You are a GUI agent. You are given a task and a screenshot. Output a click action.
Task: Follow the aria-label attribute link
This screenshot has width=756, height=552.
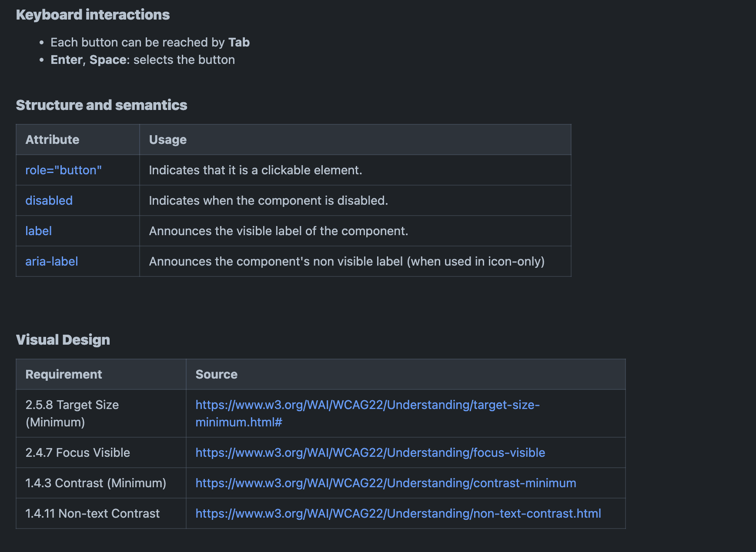click(51, 261)
